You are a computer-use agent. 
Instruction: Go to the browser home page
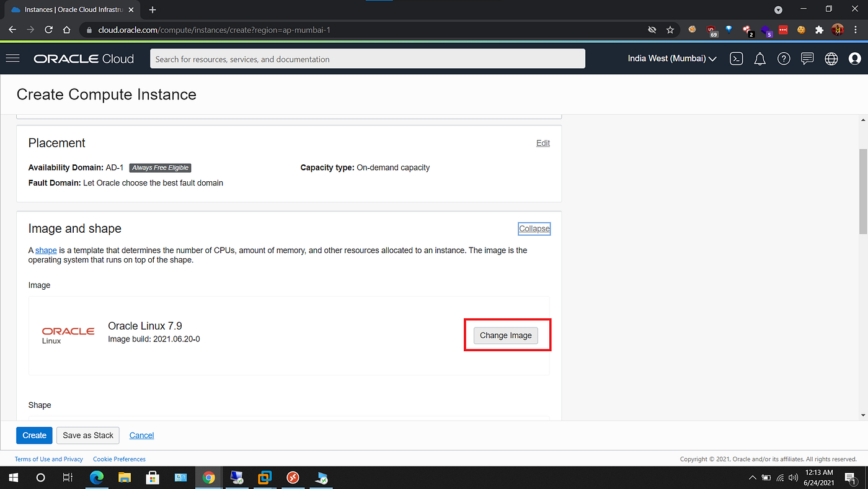[x=67, y=30]
